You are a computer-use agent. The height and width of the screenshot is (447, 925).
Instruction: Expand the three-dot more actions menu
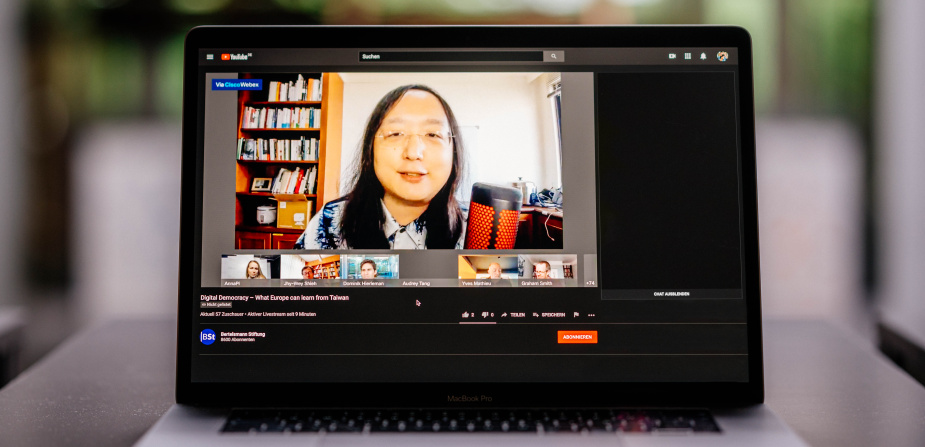point(591,314)
